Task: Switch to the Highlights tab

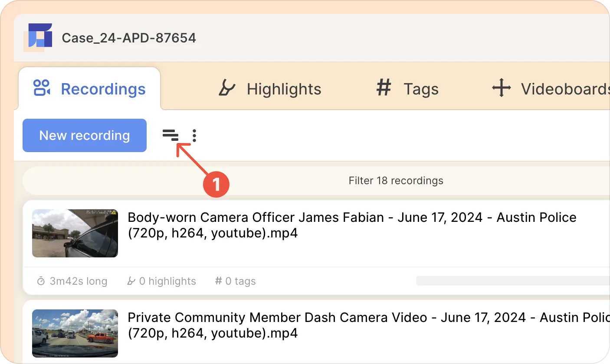Action: (284, 89)
